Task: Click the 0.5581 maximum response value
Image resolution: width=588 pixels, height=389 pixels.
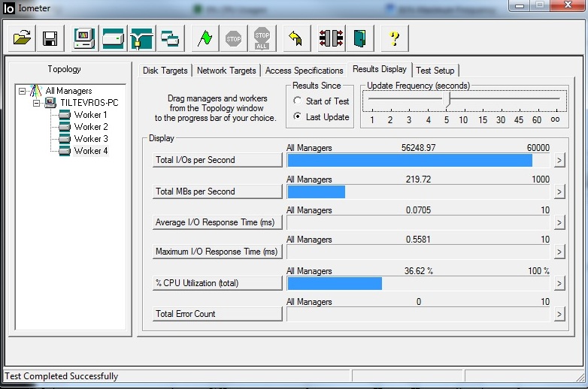Action: coord(418,239)
